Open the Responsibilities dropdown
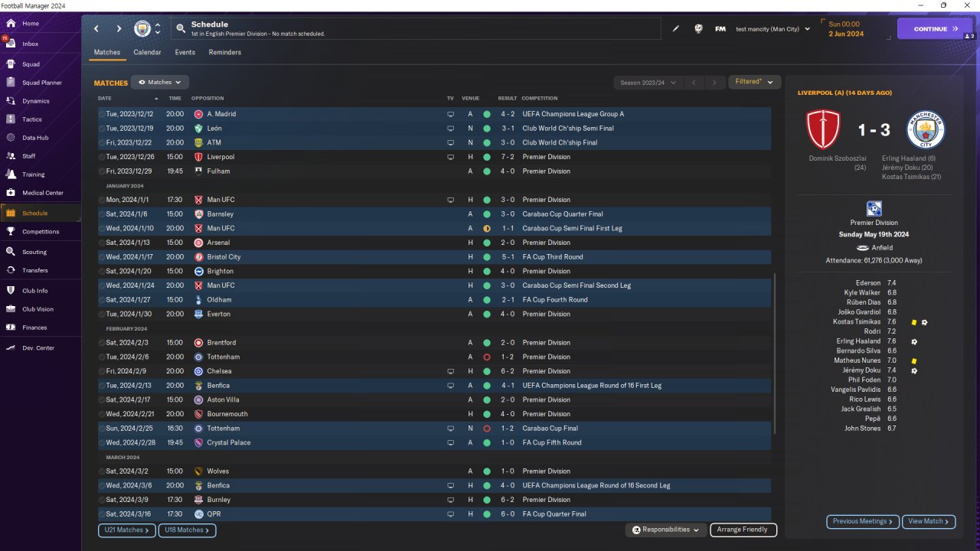Viewport: 980px width, 551px height. point(665,530)
